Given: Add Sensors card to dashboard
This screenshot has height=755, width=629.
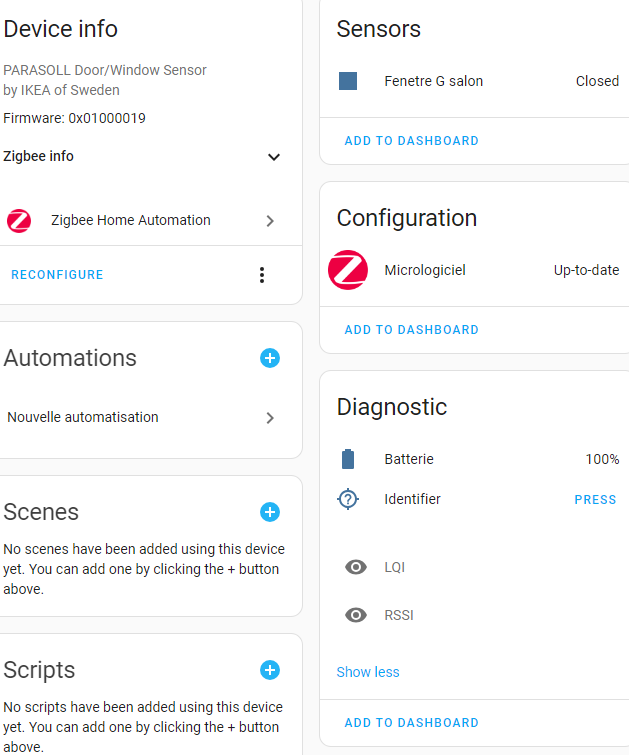Looking at the screenshot, I should click(411, 141).
